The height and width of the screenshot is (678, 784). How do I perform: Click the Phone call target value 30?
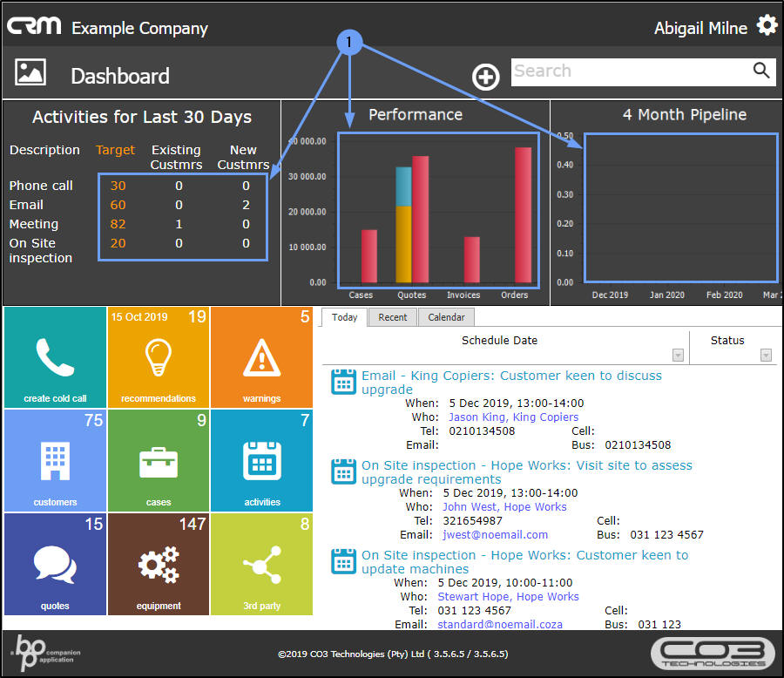[x=118, y=186]
